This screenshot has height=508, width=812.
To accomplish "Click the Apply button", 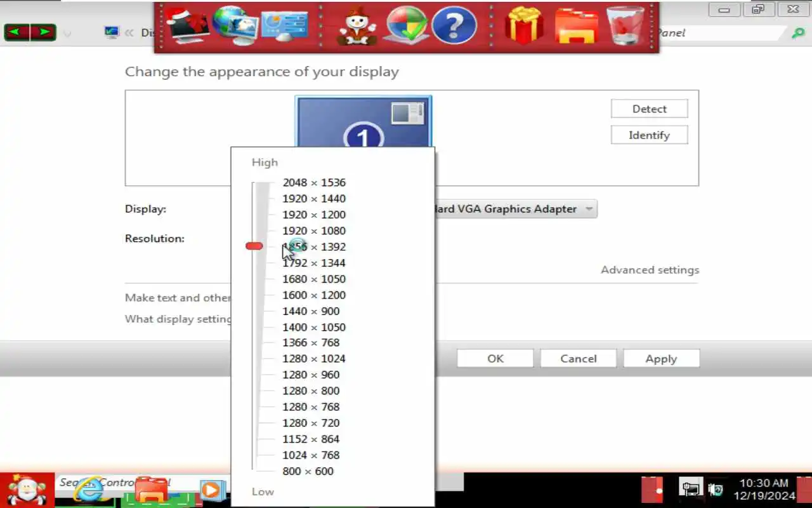I will coord(661,358).
